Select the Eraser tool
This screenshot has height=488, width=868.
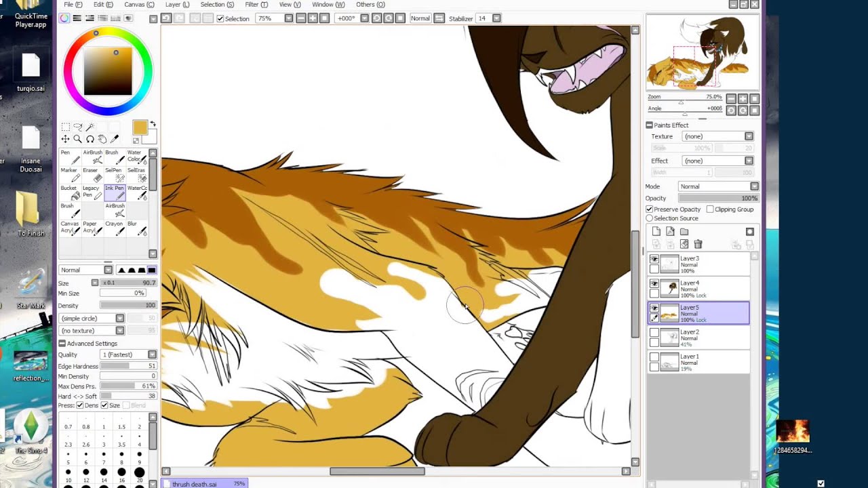pyautogui.click(x=92, y=175)
